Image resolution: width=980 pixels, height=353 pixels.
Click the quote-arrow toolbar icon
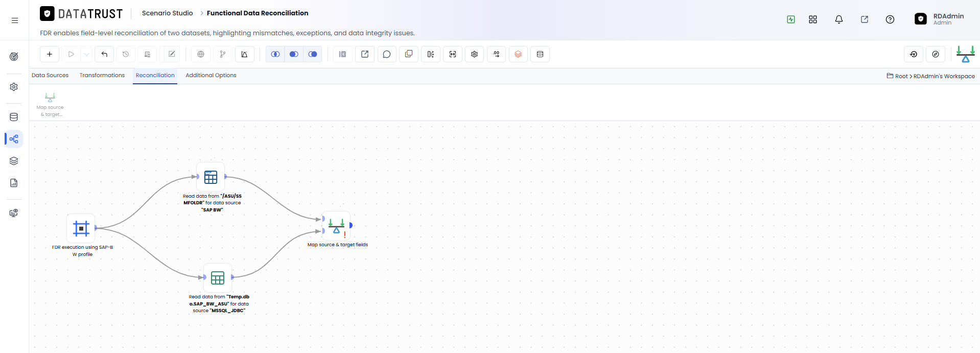click(497, 54)
